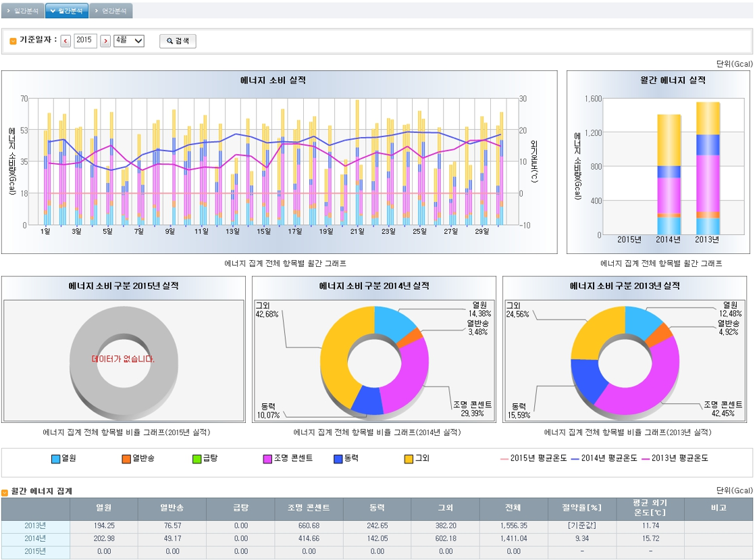Switch to the 일간분석 tab
This screenshot has height=560, width=755.
(x=23, y=11)
